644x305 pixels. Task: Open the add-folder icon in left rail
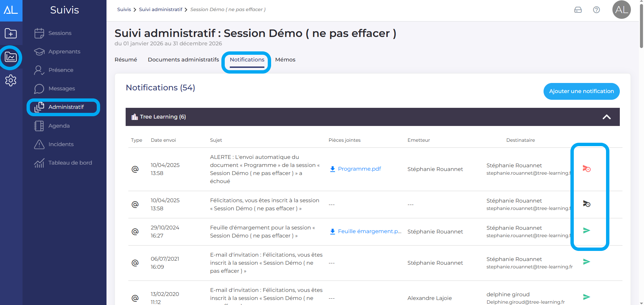(x=11, y=33)
